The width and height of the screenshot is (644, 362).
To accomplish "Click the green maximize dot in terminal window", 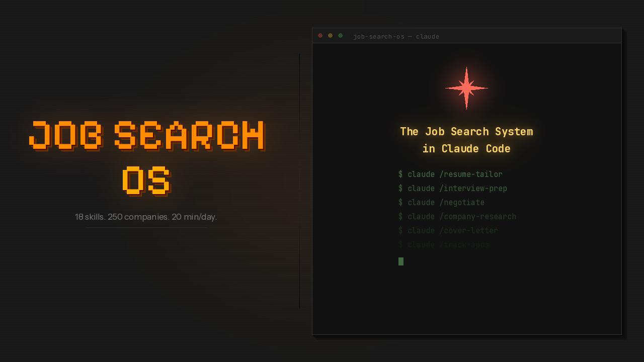I will 340,36.
